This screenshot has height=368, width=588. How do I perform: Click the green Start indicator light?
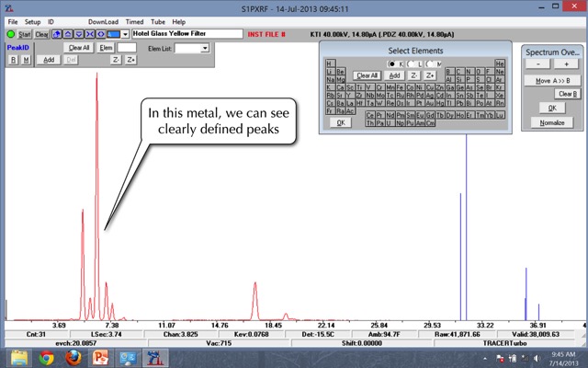coord(11,34)
